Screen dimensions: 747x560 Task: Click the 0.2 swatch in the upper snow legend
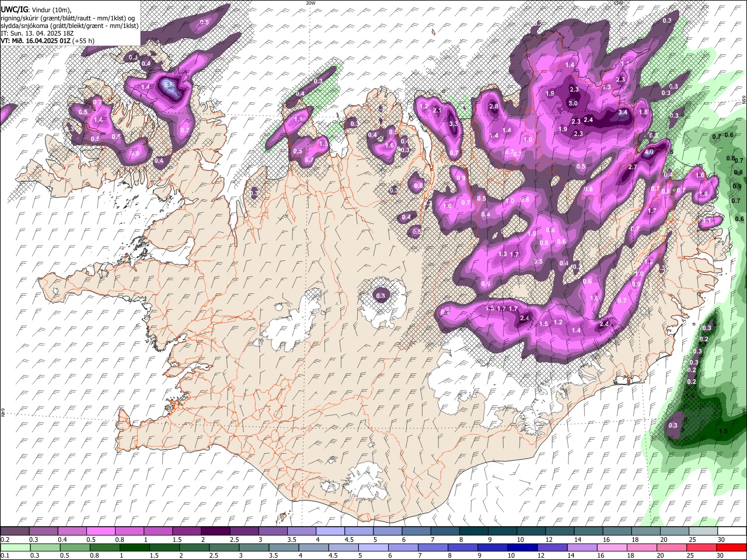15,531
